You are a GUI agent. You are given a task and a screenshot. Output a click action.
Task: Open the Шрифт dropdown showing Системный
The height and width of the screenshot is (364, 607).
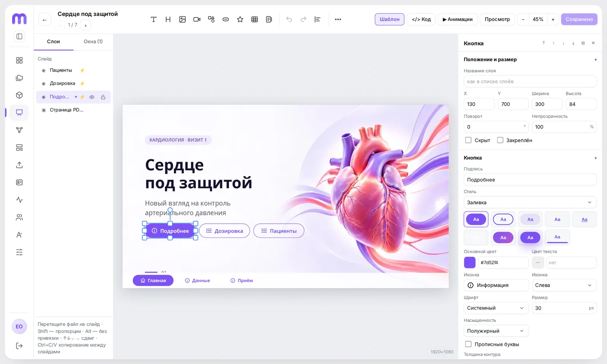496,308
